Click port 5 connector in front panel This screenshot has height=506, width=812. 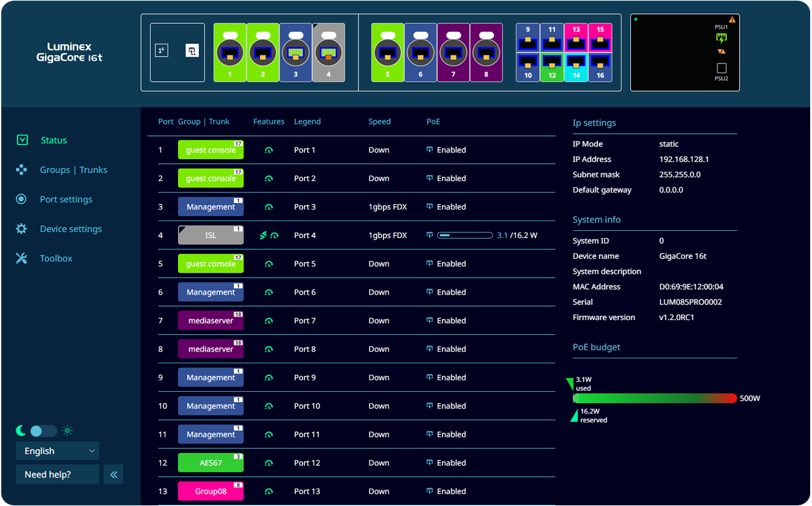pyautogui.click(x=388, y=53)
